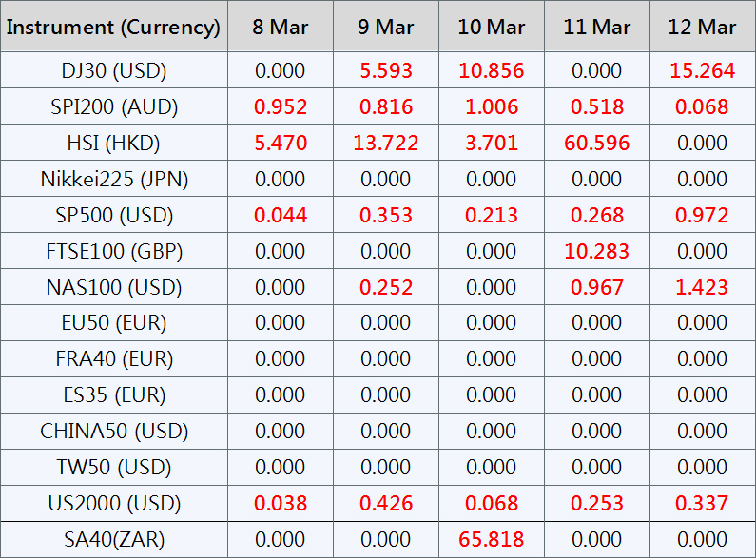
Task: Click the CHINA50 (USD) row label
Action: (x=114, y=431)
